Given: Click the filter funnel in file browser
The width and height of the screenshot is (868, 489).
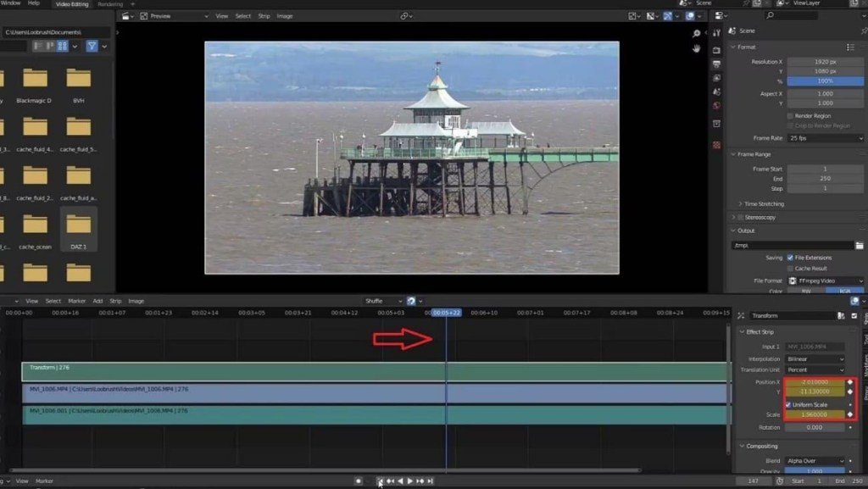Looking at the screenshot, I should (x=92, y=47).
